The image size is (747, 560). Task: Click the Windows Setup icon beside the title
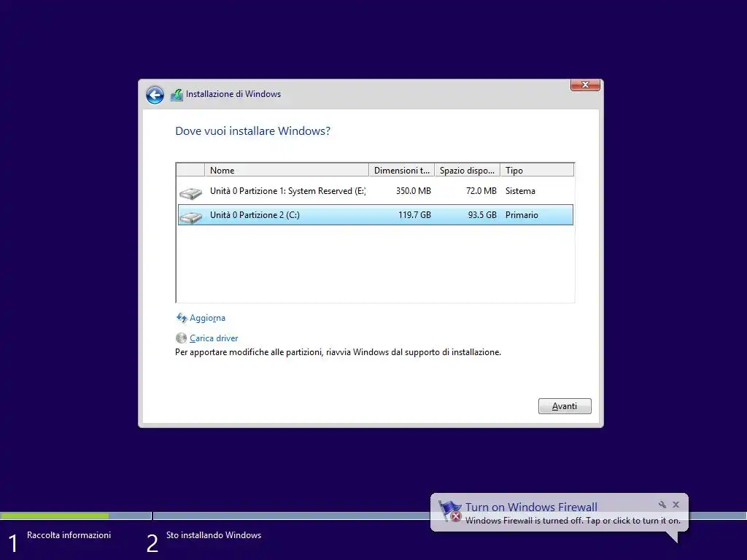point(177,95)
